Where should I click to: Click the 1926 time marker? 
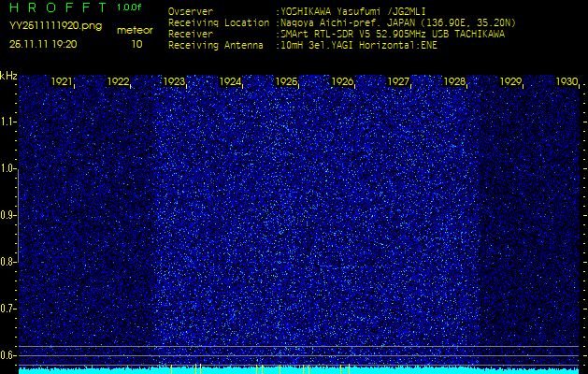point(342,81)
